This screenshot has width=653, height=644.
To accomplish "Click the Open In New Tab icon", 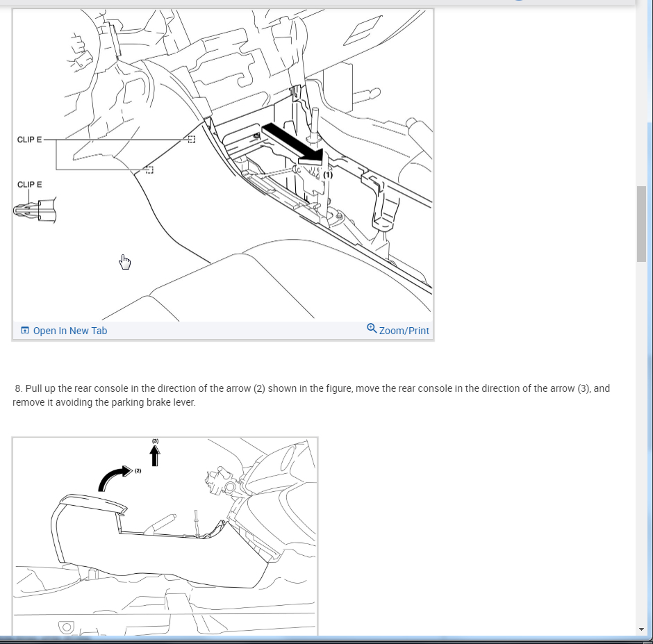I will [25, 330].
